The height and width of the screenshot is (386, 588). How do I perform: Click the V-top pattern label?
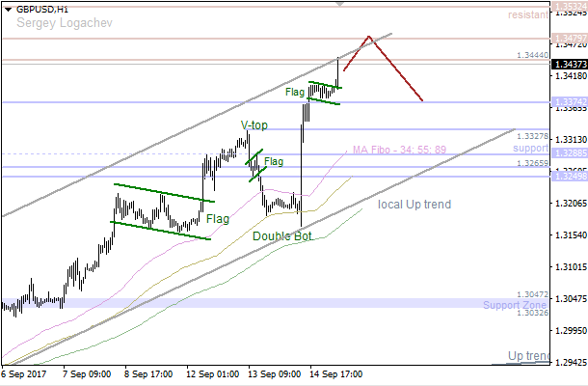(255, 125)
